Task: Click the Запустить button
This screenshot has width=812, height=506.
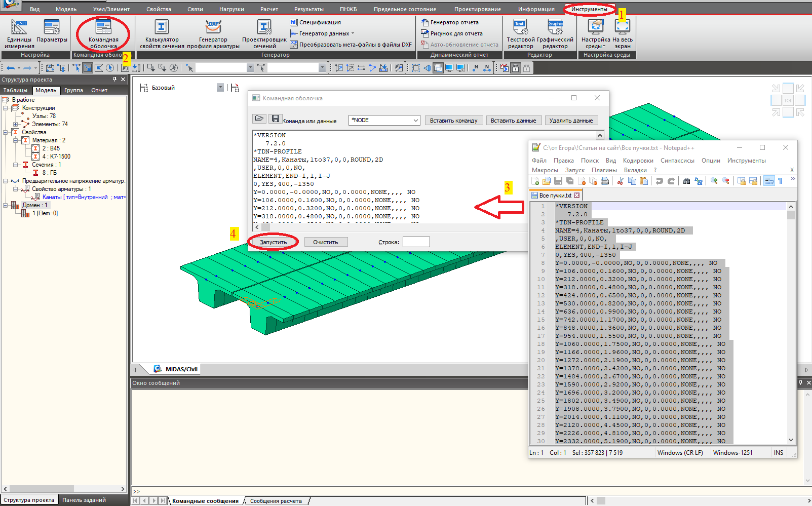Action: (x=274, y=242)
